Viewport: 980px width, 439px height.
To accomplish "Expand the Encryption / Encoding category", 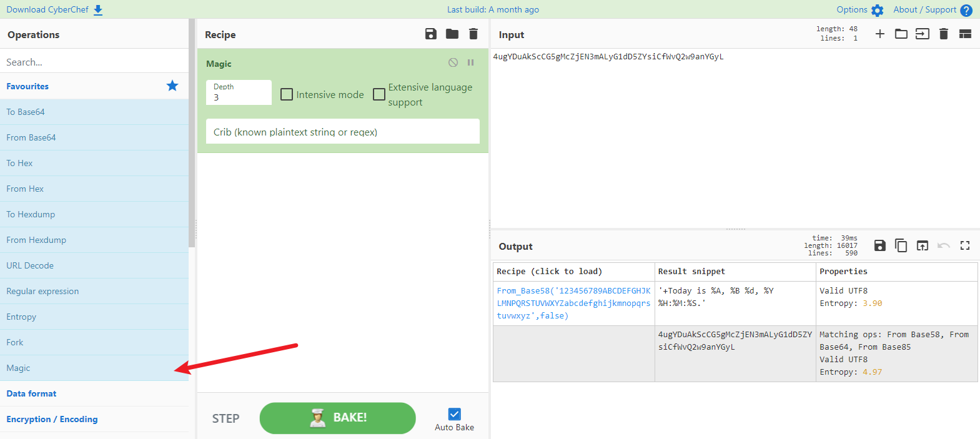I will point(94,419).
